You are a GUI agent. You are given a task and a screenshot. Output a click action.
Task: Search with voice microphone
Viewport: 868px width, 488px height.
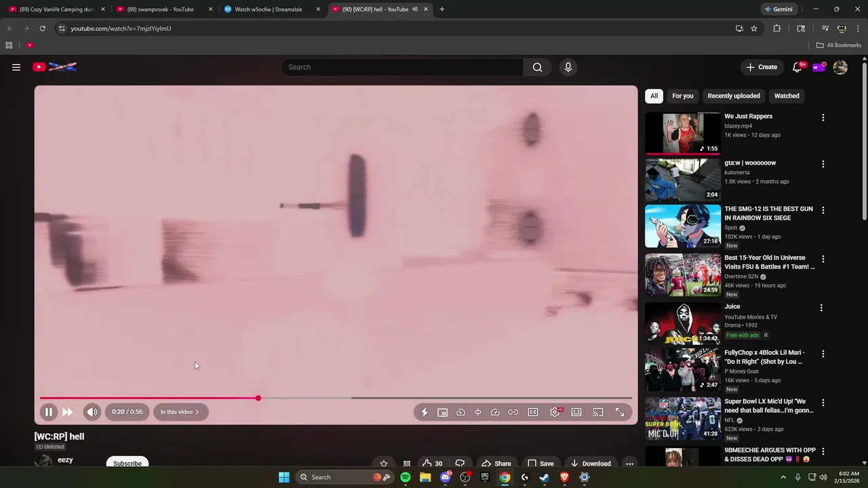(568, 67)
